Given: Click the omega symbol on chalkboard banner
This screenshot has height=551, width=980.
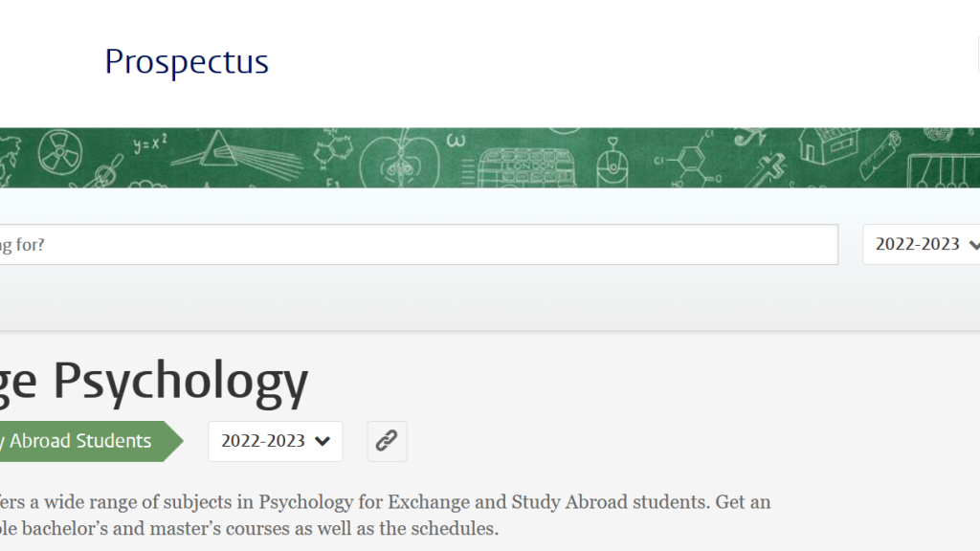Looking at the screenshot, I should click(456, 141).
